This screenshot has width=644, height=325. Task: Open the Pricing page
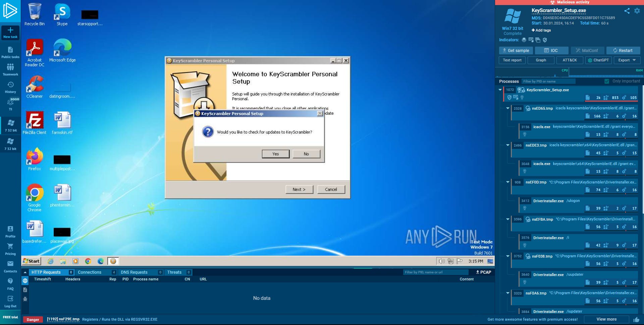pyautogui.click(x=10, y=249)
